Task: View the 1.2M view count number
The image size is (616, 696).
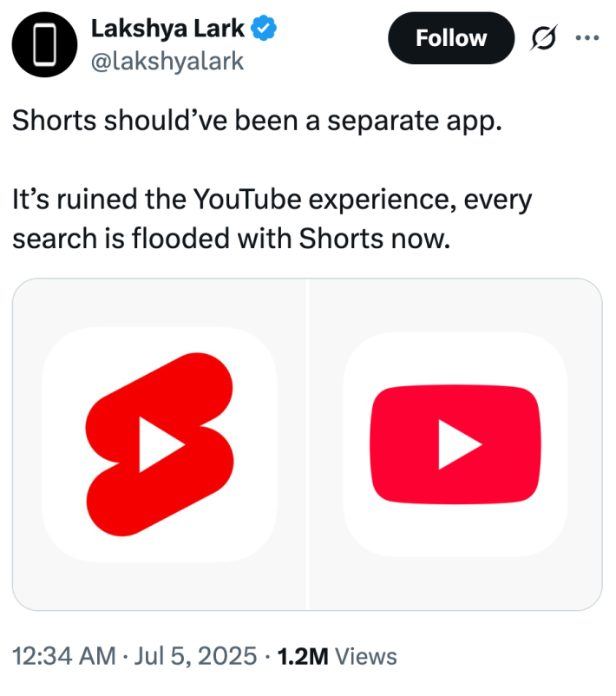Action: 302,656
